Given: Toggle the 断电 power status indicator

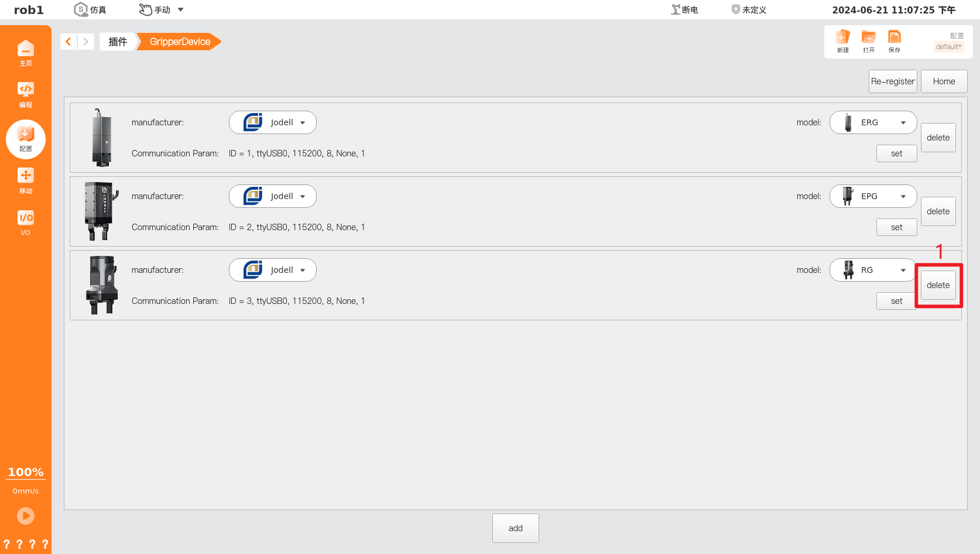Looking at the screenshot, I should [x=684, y=9].
